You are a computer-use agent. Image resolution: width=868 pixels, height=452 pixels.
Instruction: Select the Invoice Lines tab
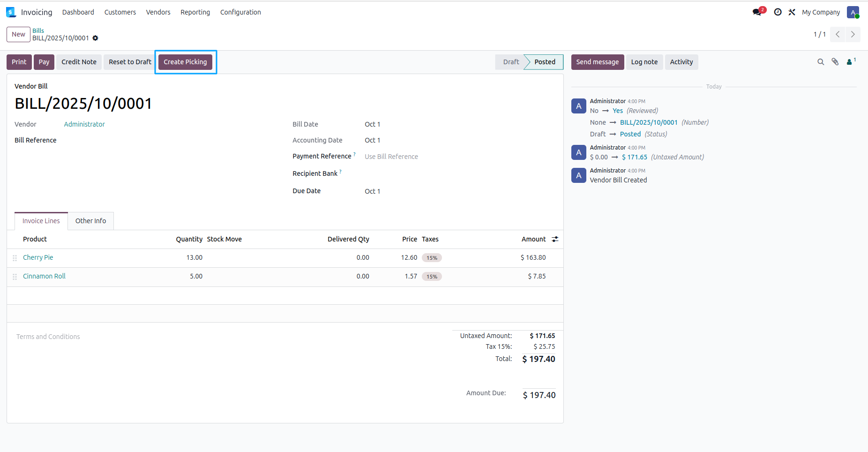41,221
